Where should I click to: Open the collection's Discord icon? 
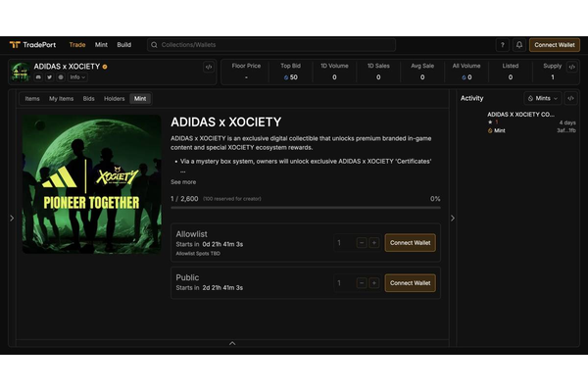point(38,77)
